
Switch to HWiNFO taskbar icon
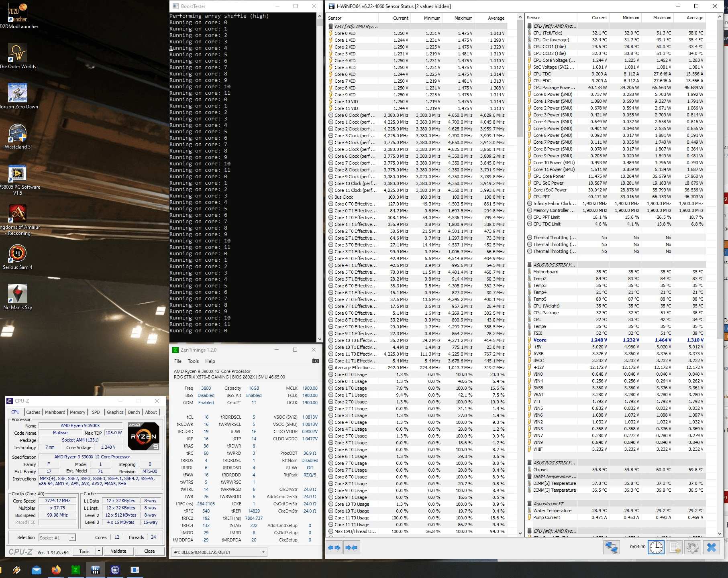95,570
